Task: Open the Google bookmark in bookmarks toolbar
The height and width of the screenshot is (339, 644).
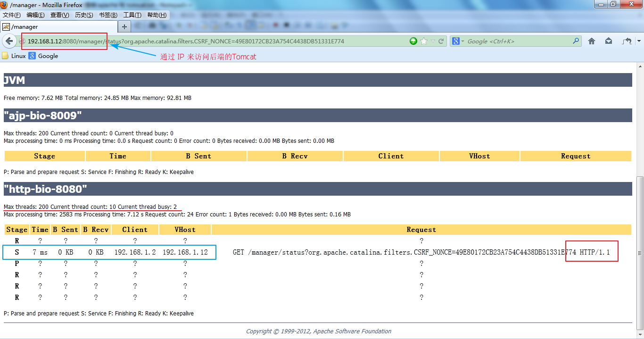Action: click(43, 56)
